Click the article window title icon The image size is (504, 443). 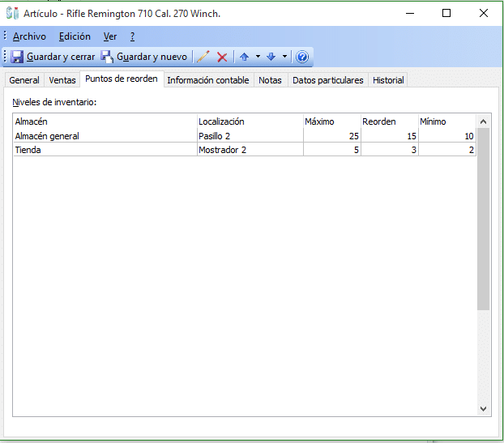[x=12, y=13]
